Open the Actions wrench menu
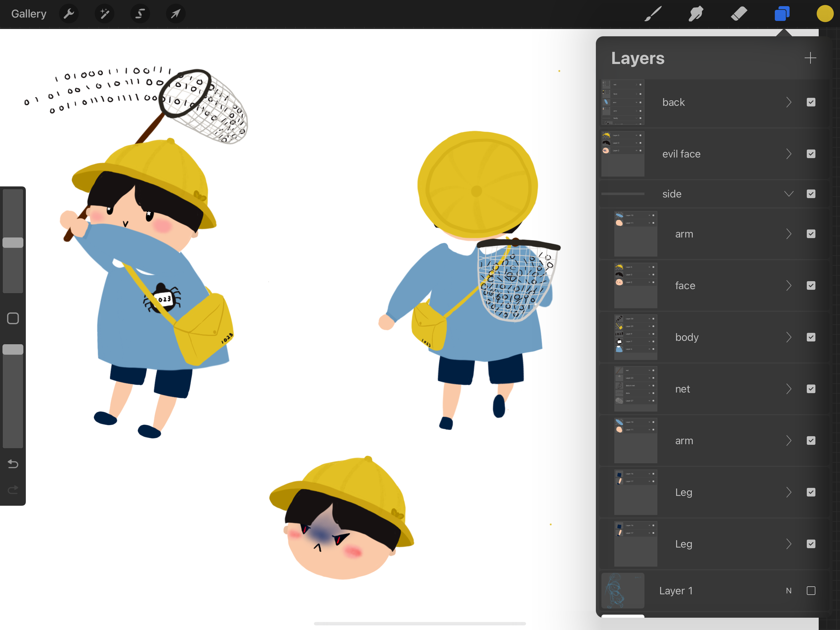Image resolution: width=840 pixels, height=630 pixels. click(69, 14)
